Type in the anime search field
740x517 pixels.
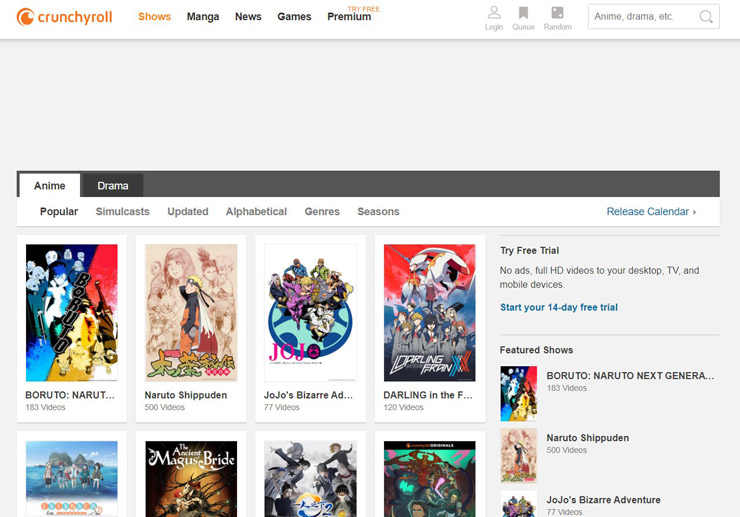pos(642,17)
